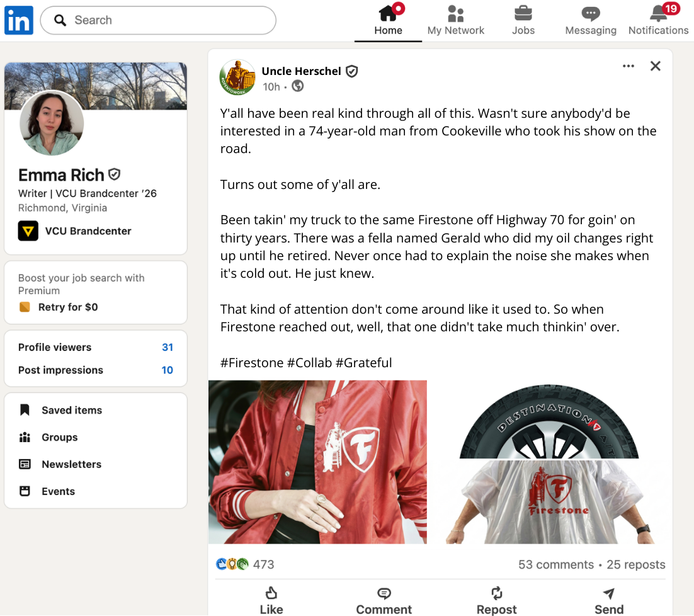Click Emma Rich's profile photo
Screen dimensions: 694x616
(52, 123)
